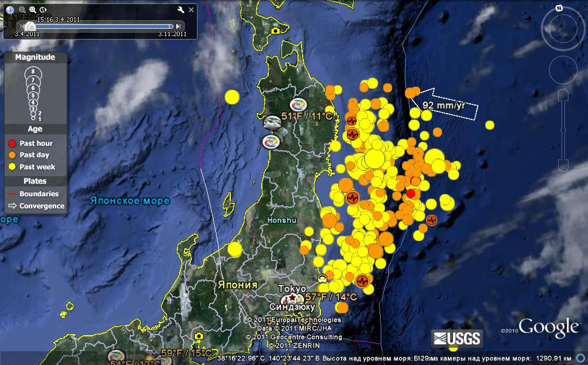Click the Синдзюку place label
588x365 pixels.
(292, 307)
